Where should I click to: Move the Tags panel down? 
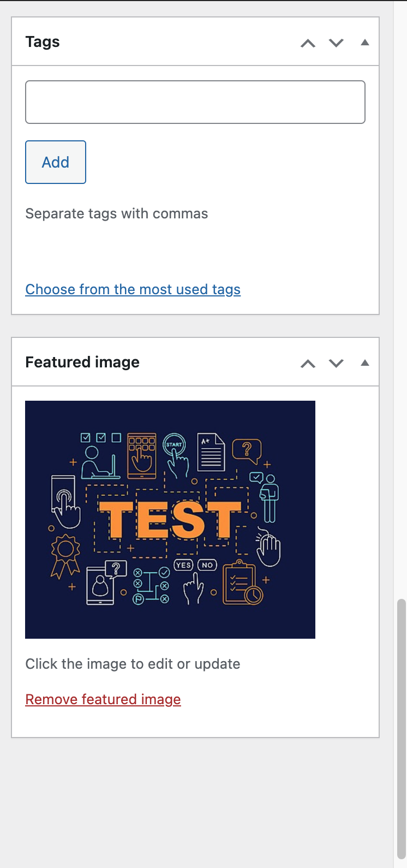pyautogui.click(x=337, y=43)
